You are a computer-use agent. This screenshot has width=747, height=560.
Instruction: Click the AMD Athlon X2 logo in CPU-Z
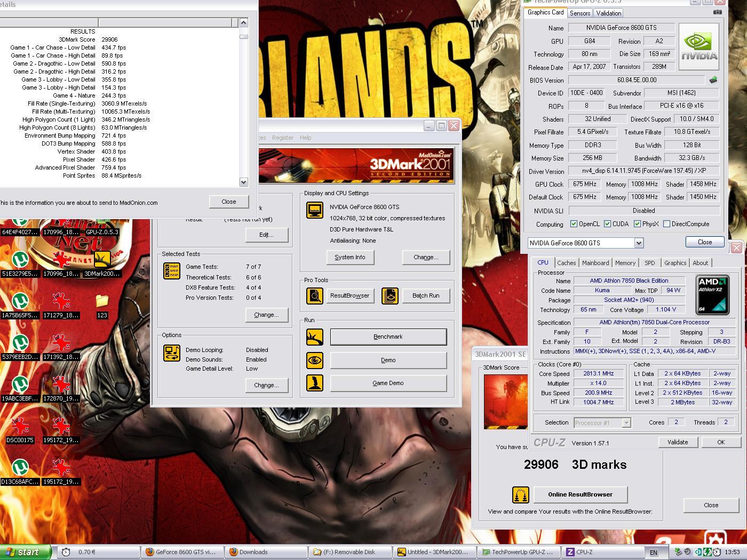pyautogui.click(x=712, y=294)
